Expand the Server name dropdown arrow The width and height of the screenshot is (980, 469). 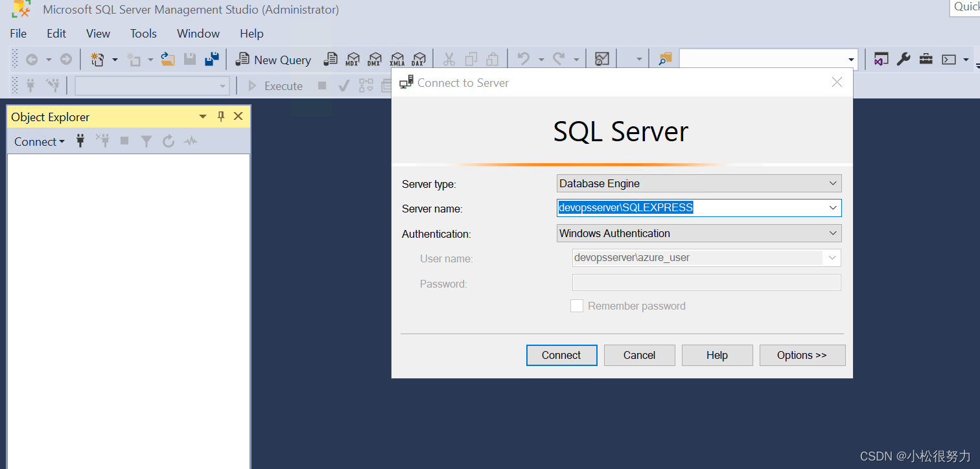[834, 208]
